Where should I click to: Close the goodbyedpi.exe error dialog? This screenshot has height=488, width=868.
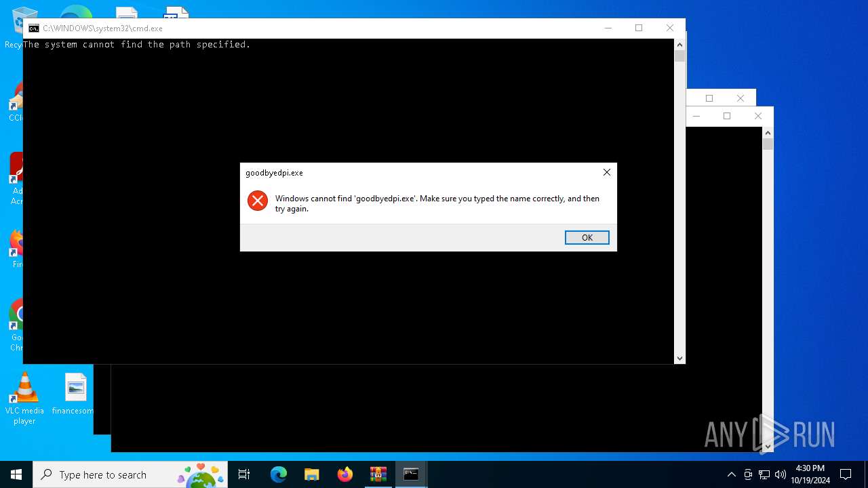click(x=607, y=172)
